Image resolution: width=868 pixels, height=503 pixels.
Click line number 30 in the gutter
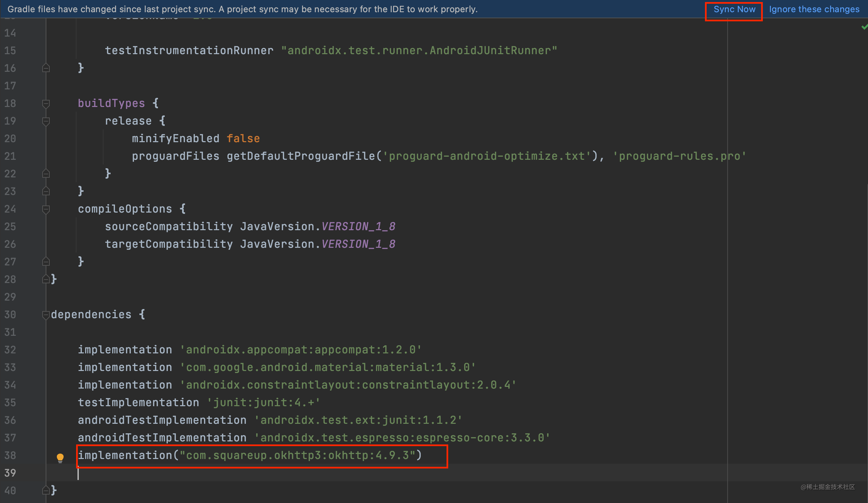(10, 314)
